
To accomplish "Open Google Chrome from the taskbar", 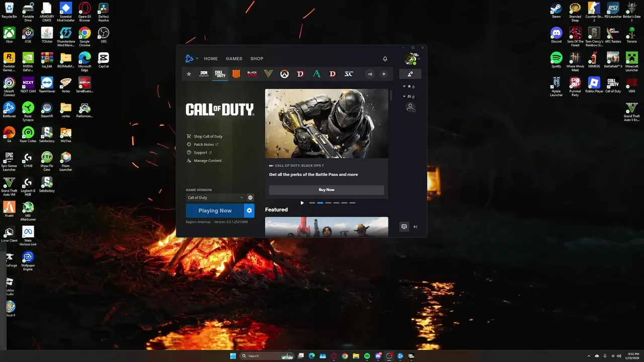I will (x=345, y=356).
